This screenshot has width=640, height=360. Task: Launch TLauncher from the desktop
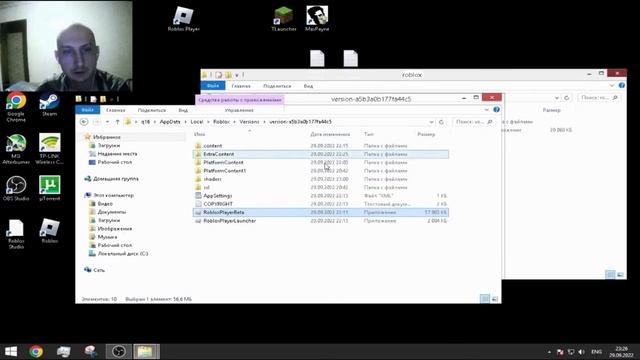click(x=284, y=19)
